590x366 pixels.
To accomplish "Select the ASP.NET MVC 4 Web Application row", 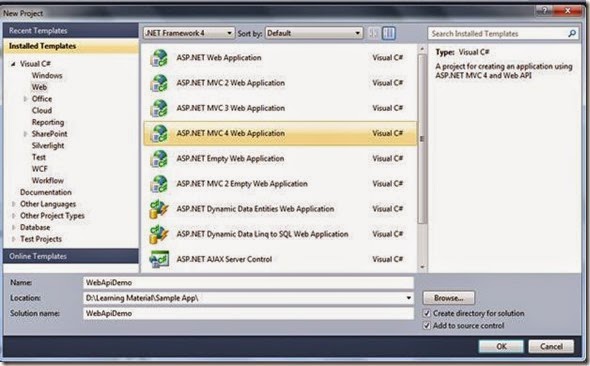I will [280, 134].
